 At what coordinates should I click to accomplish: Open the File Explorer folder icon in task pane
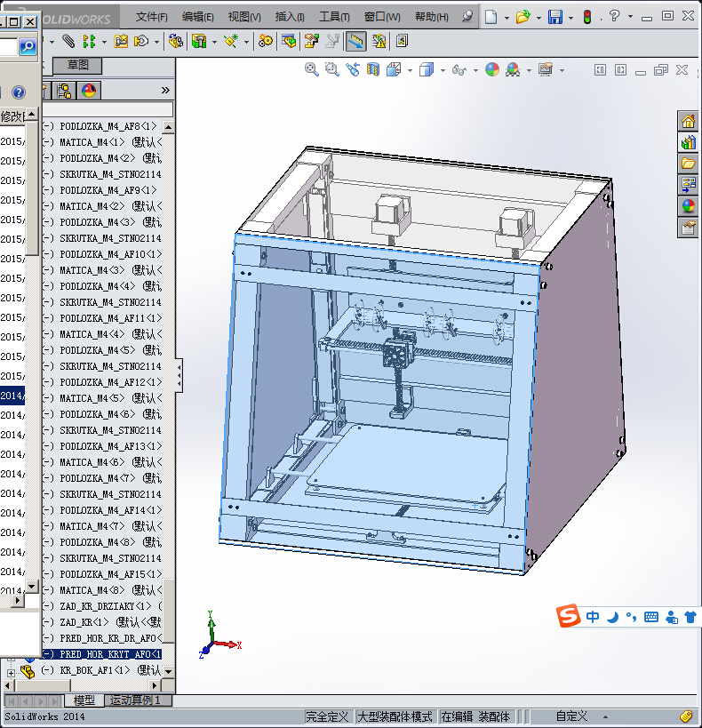point(688,164)
